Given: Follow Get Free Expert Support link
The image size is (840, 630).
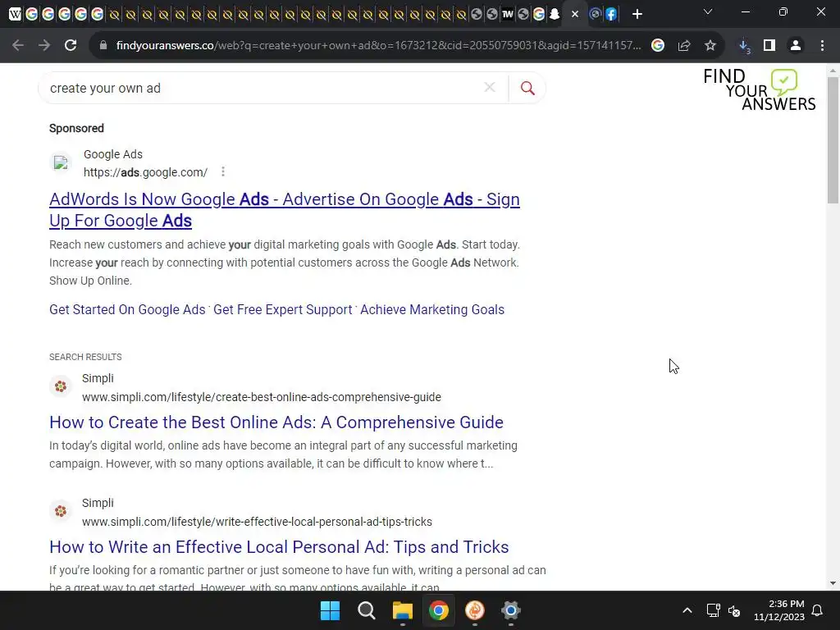Looking at the screenshot, I should (x=282, y=309).
